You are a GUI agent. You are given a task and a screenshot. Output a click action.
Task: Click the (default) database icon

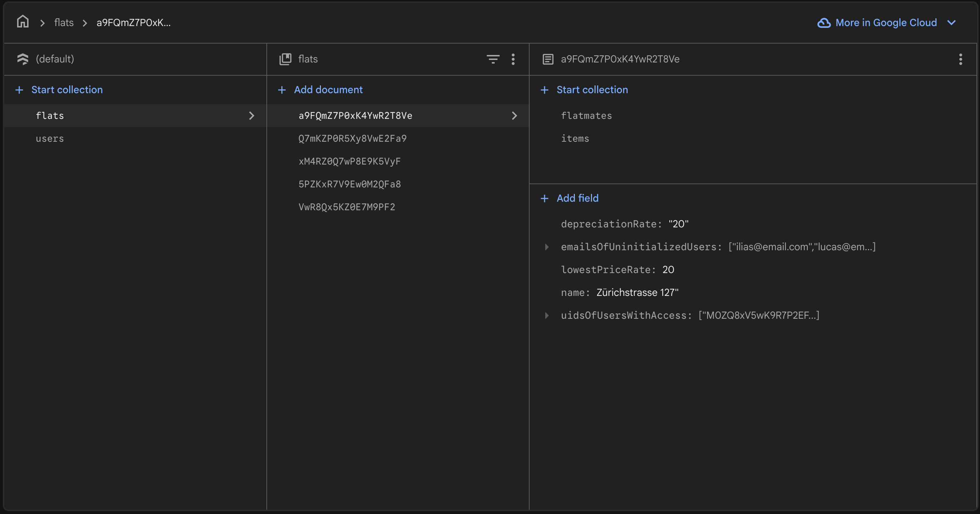23,59
